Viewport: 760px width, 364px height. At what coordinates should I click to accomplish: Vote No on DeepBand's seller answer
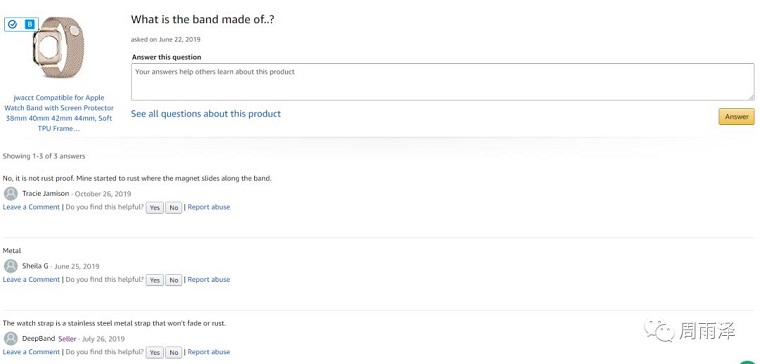pyautogui.click(x=174, y=352)
